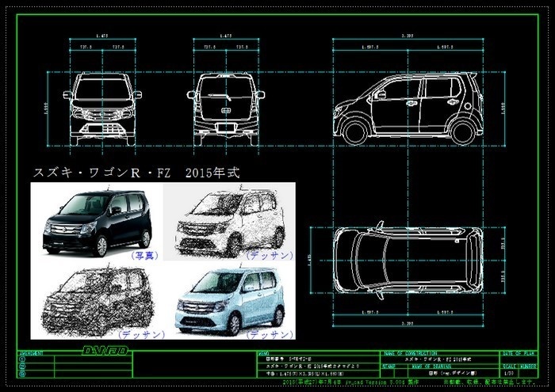Click the NAME OF DRAWING header
The image size is (555, 392).
[431, 367]
